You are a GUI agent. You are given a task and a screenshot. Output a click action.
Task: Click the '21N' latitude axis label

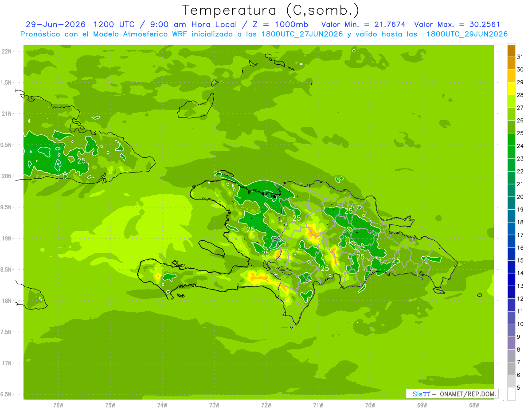7,114
